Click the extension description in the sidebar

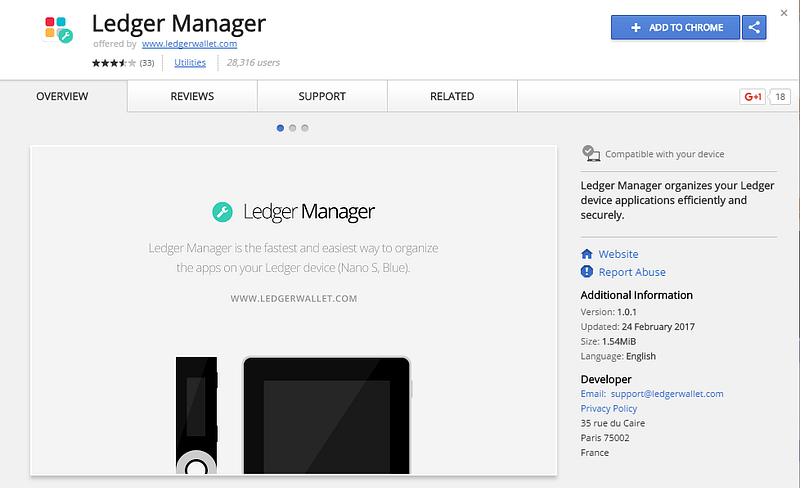[678, 200]
